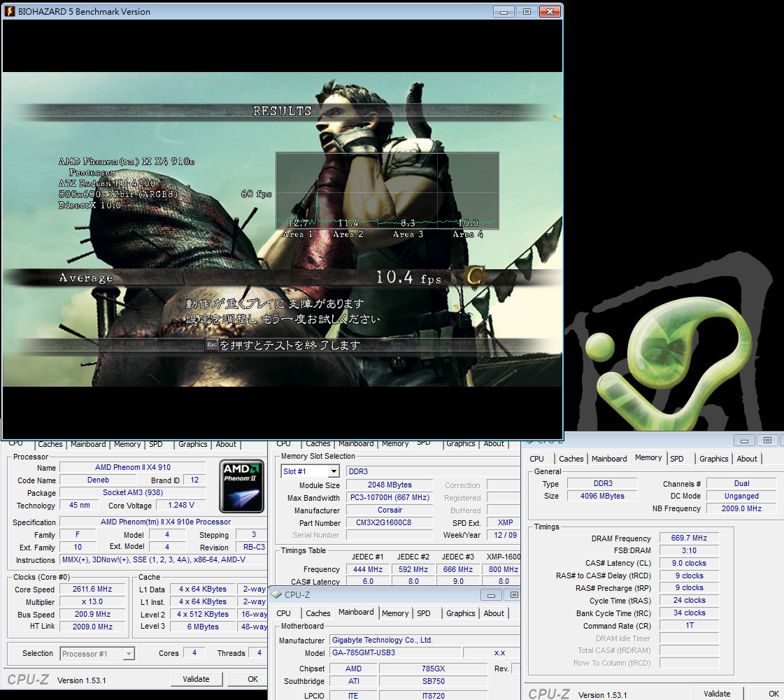This screenshot has width=784, height=700.
Task: Select Mainboard tab in Memory window
Action: 609,459
